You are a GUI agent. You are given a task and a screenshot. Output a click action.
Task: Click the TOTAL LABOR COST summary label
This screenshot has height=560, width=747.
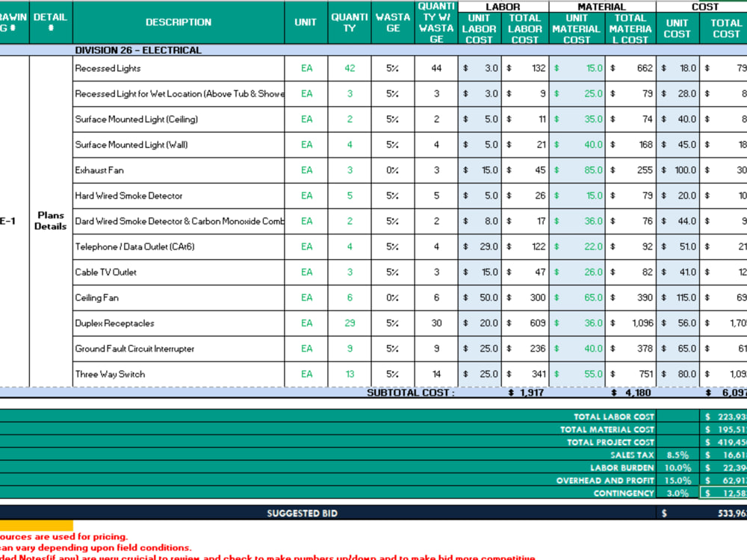(613, 417)
